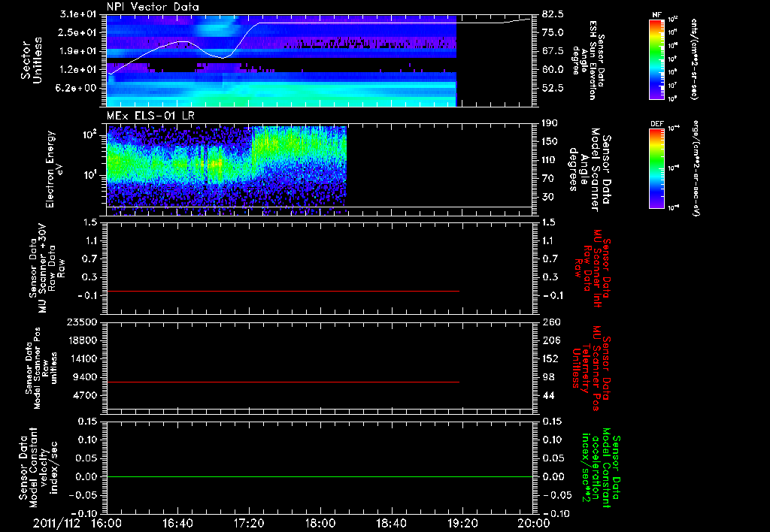The height and width of the screenshot is (532, 770).
Task: Click the red line in scanner position panel
Action: (283, 382)
